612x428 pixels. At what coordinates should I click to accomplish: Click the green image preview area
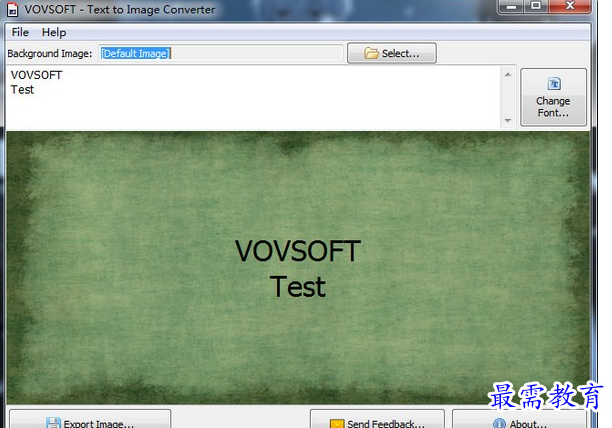298,268
